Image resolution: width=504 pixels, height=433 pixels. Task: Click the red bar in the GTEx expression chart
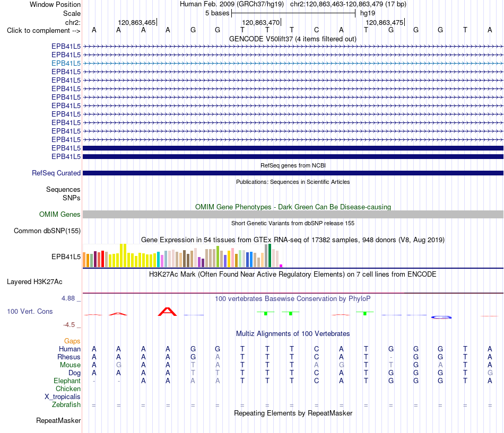coord(102,259)
